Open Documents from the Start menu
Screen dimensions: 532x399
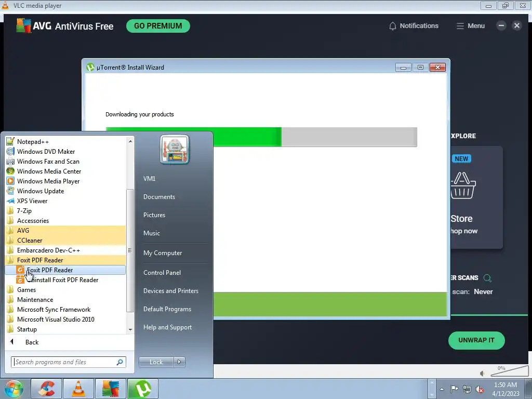point(159,197)
